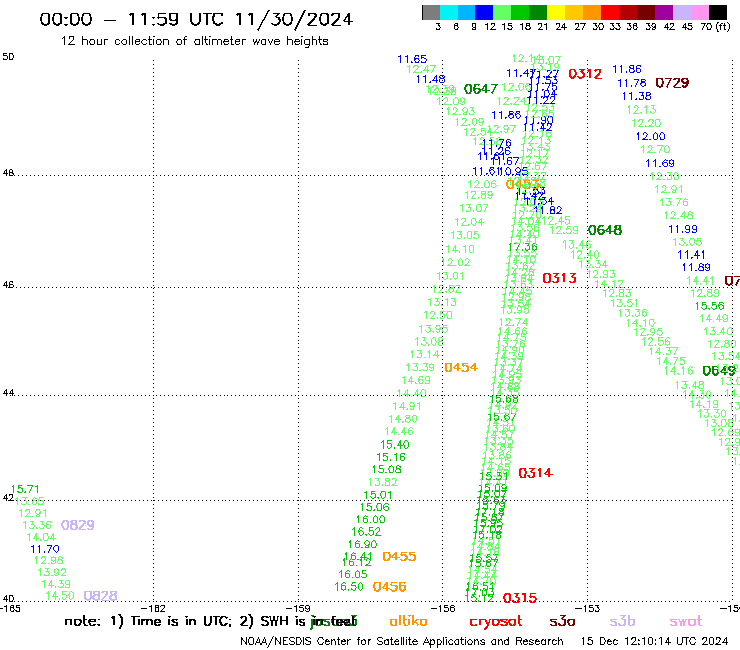
Task: Click wave height value '14.69'
Action: [416, 380]
